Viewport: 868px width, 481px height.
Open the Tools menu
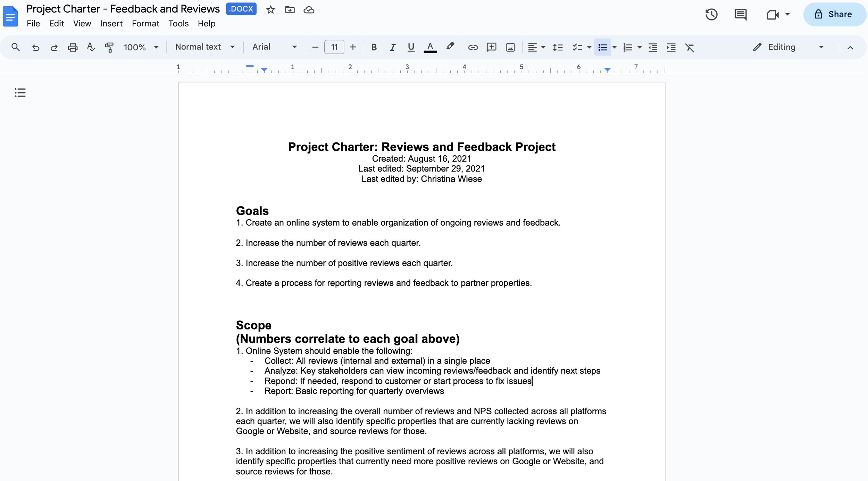pyautogui.click(x=178, y=23)
